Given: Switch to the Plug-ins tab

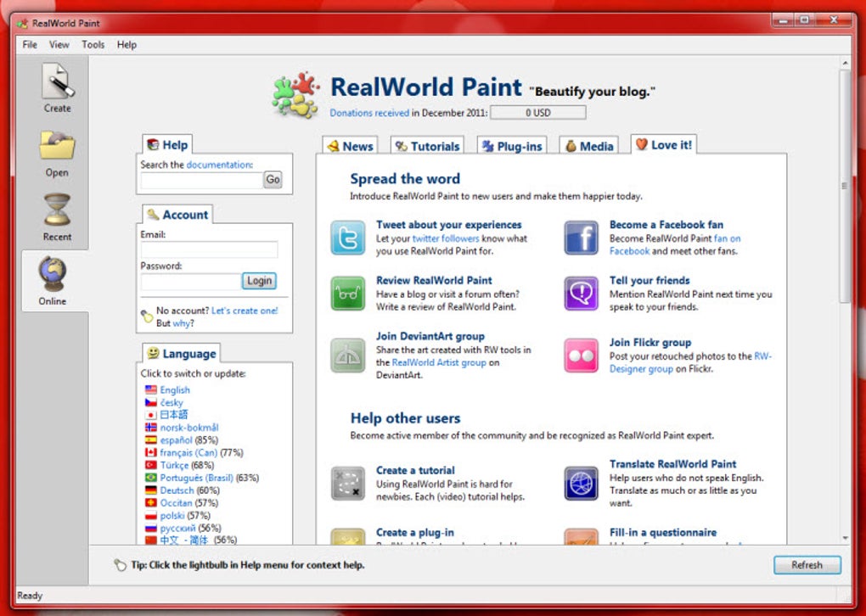Looking at the screenshot, I should point(511,146).
